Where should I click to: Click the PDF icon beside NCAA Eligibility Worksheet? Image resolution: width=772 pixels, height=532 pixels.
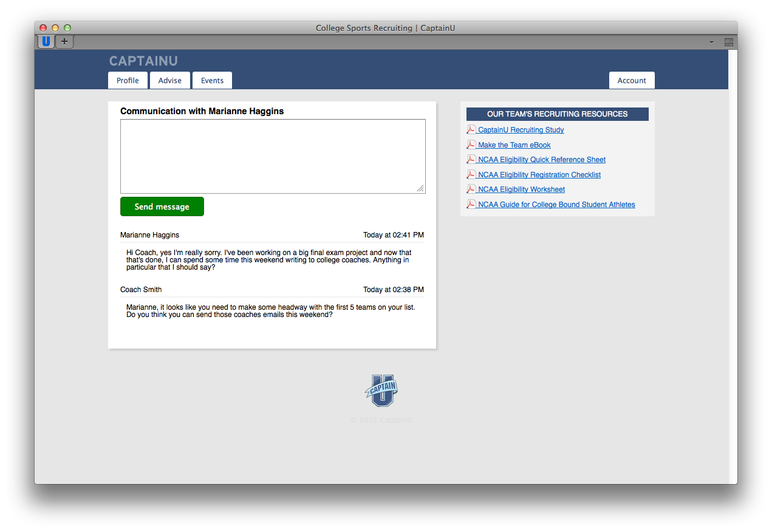click(471, 189)
